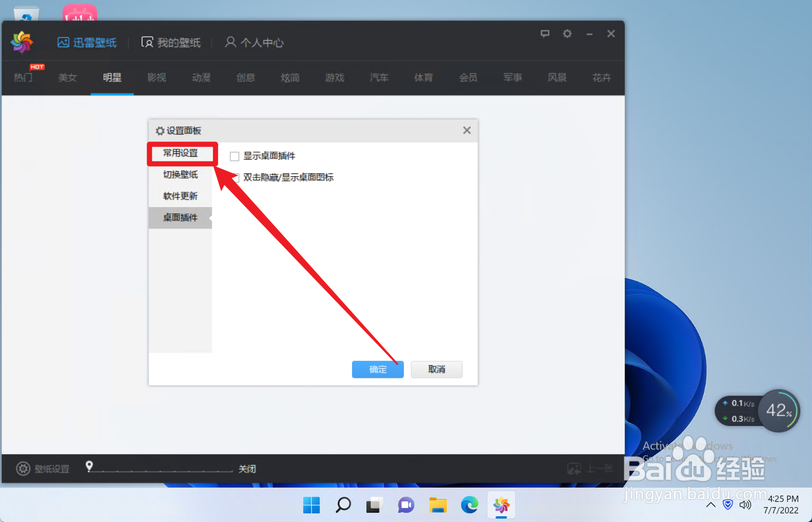Select the 动漫 category tab
Viewport: 812px width, 522px height.
tap(201, 78)
